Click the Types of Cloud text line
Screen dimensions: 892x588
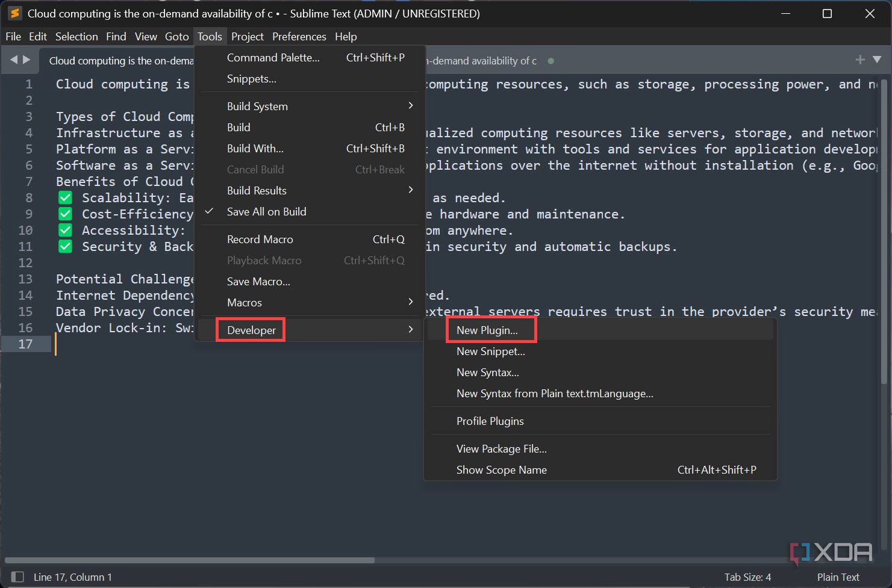pos(125,116)
